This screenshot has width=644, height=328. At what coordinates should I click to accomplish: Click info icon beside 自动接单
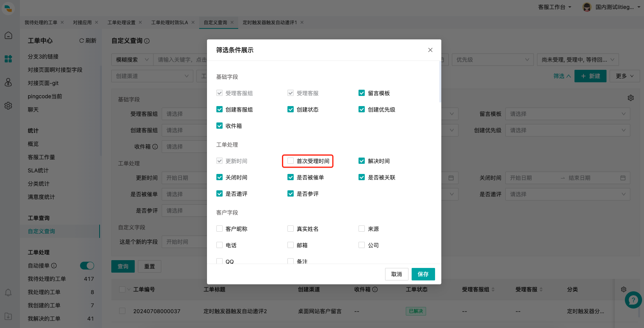pos(54,266)
